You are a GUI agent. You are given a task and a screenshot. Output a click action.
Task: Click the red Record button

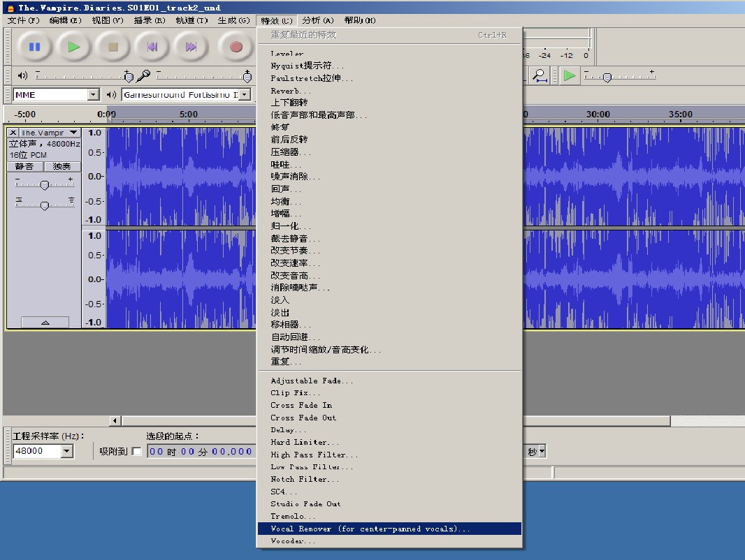pos(236,47)
